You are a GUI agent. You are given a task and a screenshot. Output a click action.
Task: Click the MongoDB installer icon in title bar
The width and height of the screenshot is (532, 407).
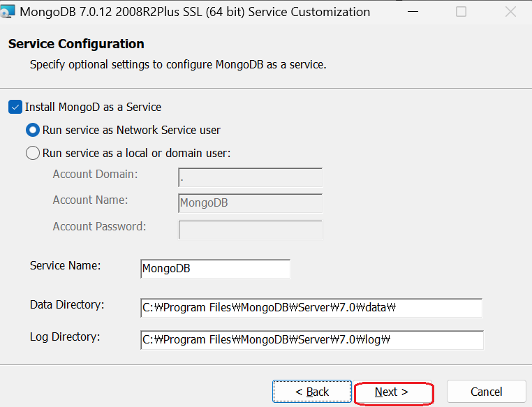(x=7, y=12)
